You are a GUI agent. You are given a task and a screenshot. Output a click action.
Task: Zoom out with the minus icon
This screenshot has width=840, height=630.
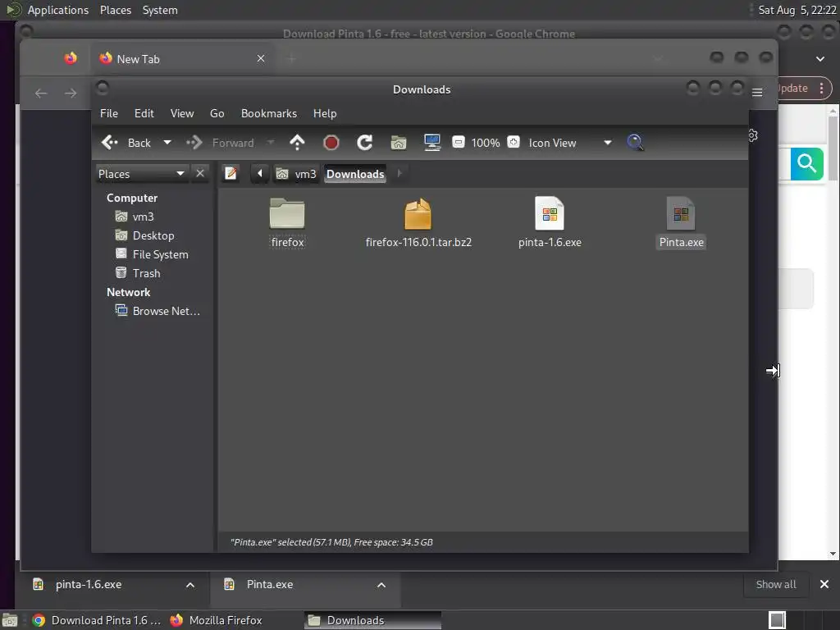pyautogui.click(x=458, y=142)
